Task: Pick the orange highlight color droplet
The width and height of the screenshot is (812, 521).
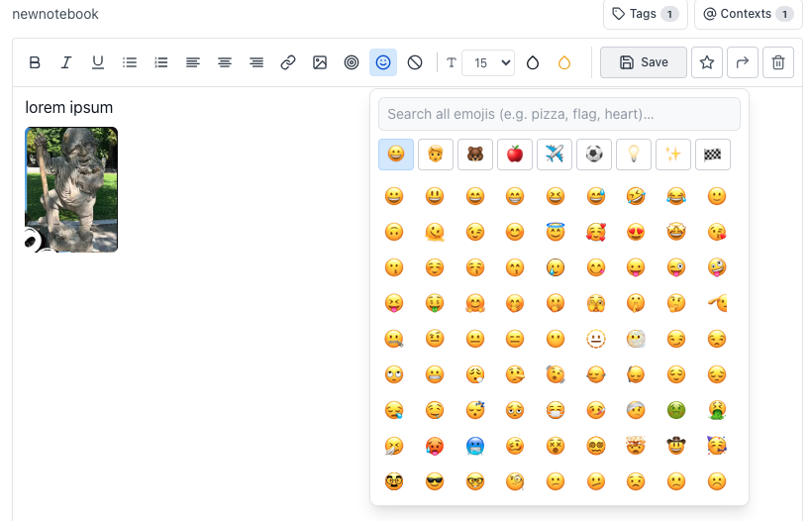Action: pos(564,62)
